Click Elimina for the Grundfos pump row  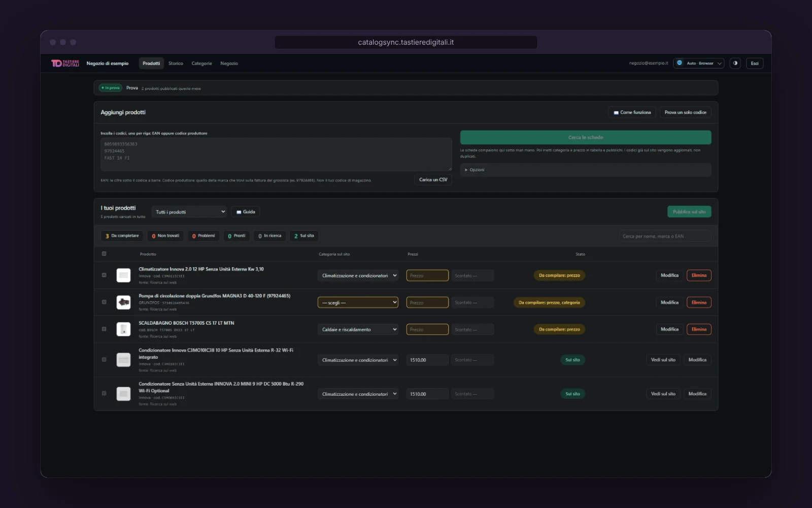pos(699,302)
